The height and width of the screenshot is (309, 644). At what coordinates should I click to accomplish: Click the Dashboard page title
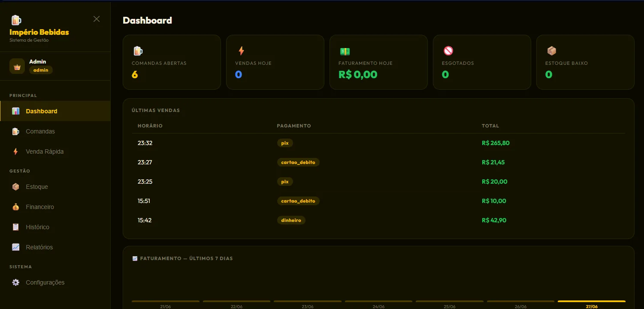click(x=148, y=20)
